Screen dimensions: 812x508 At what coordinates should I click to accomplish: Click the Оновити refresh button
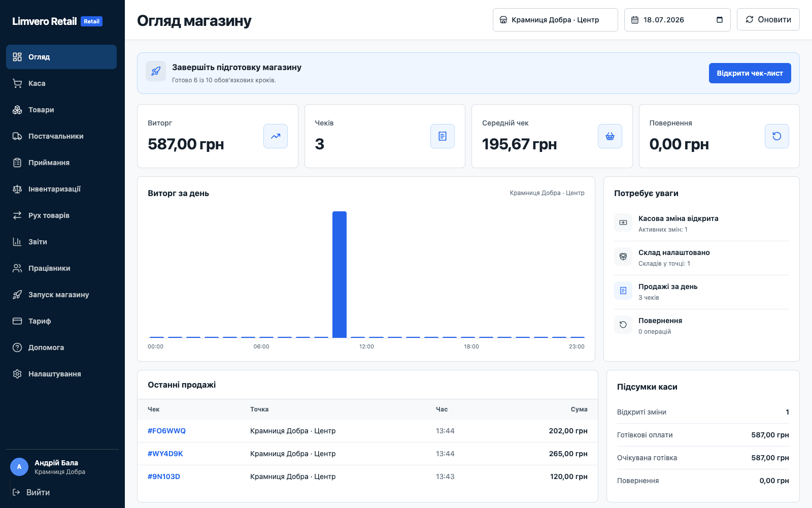[x=768, y=19]
